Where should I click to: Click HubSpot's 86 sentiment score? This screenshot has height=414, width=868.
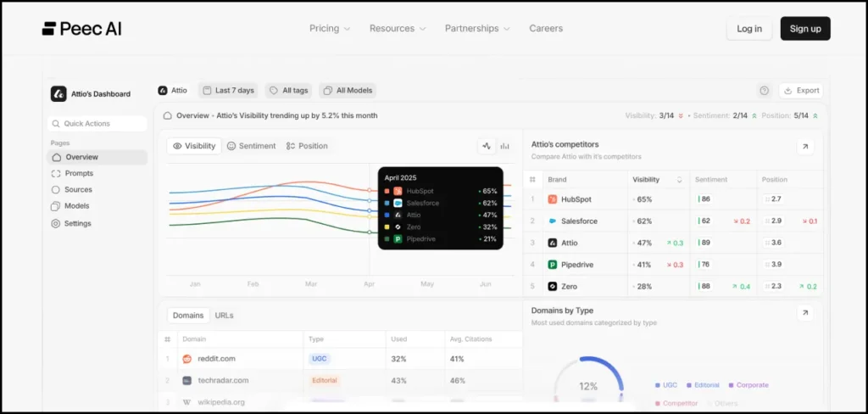(x=704, y=199)
